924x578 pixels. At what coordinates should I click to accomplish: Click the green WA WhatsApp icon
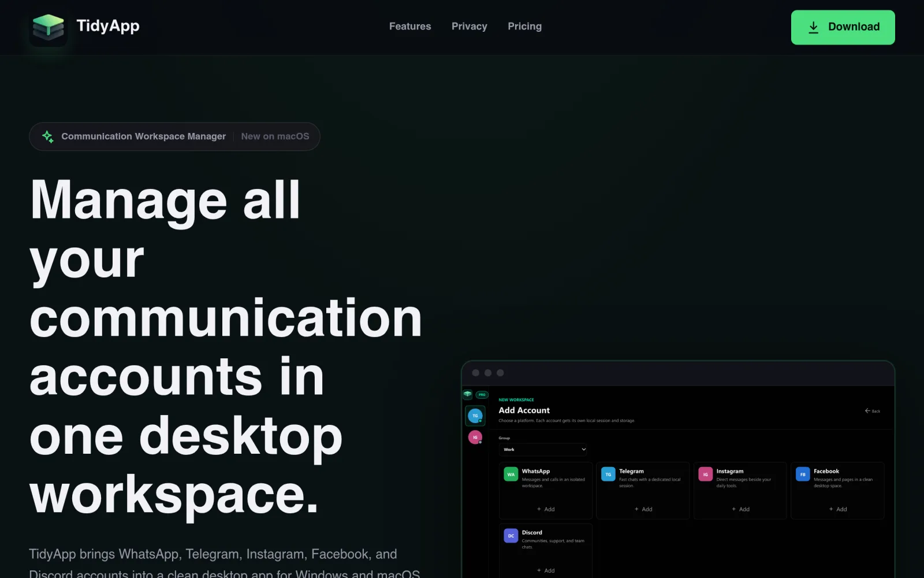511,475
